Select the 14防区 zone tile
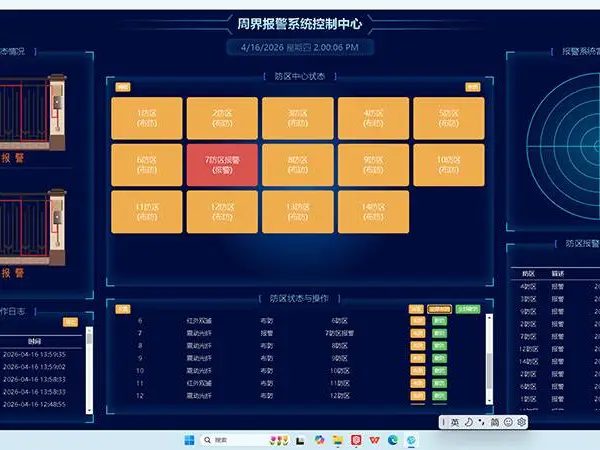The height and width of the screenshot is (450, 600). [373, 212]
